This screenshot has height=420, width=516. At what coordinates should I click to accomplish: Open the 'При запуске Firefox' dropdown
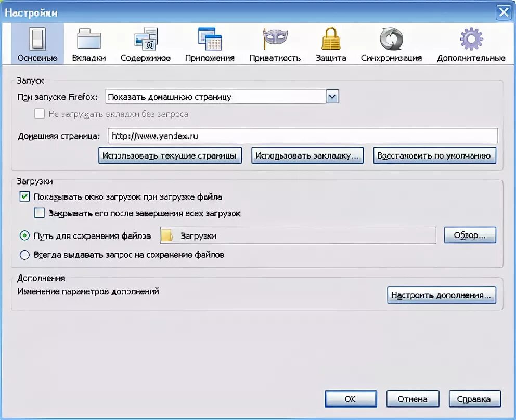tap(332, 97)
